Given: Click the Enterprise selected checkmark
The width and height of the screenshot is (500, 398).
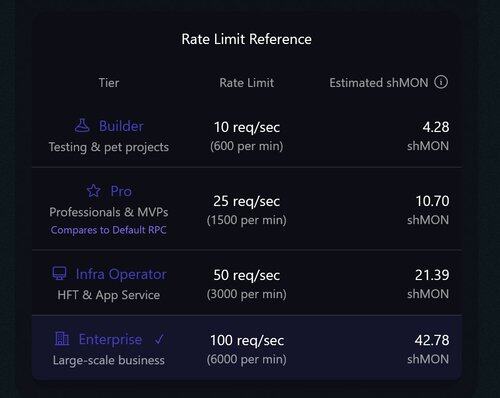Looking at the screenshot, I should [159, 339].
